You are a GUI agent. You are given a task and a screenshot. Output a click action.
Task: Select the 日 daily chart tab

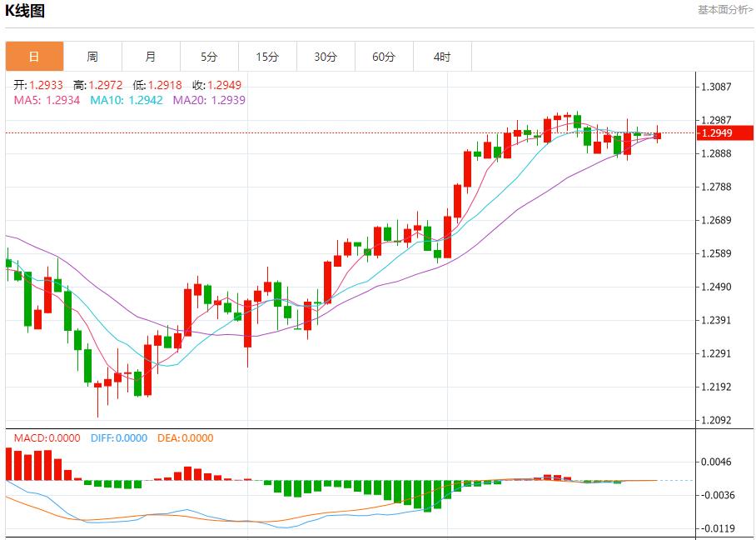point(34,57)
